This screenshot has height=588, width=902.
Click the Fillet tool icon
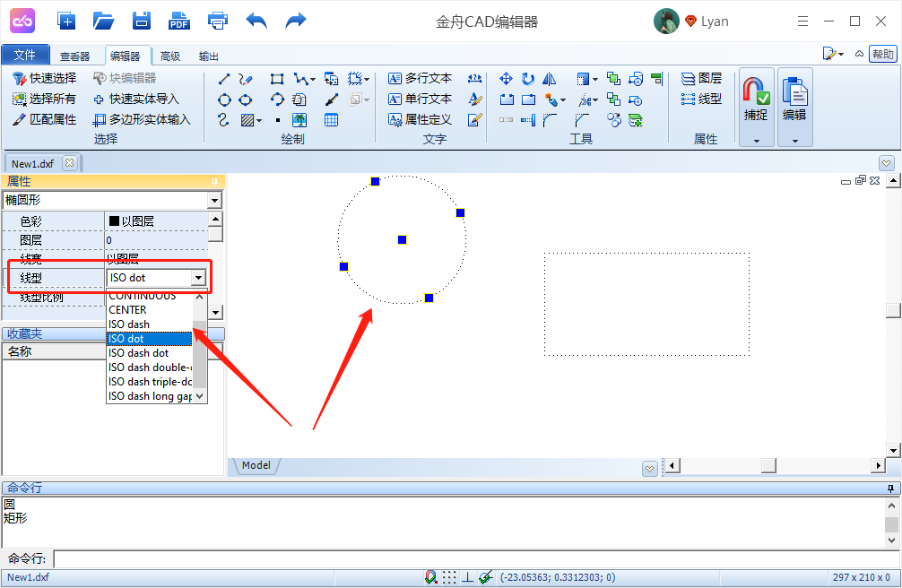(550, 120)
